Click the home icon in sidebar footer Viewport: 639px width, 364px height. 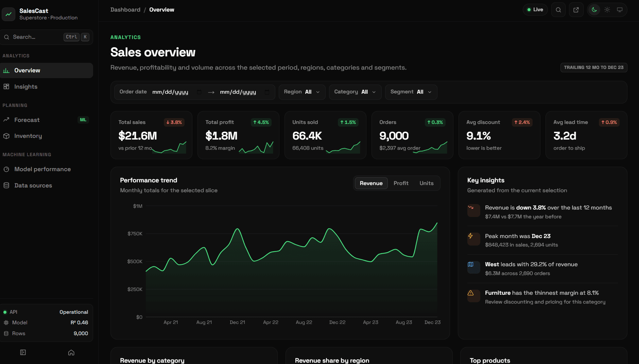71,352
